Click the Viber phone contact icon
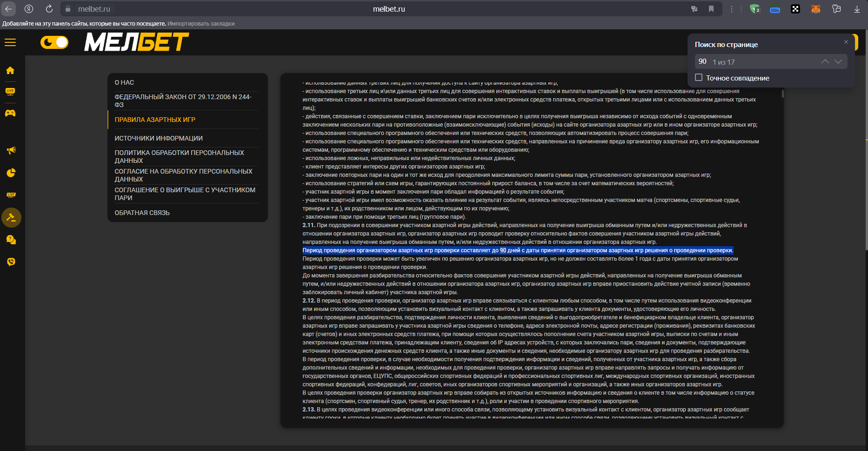 [x=11, y=262]
